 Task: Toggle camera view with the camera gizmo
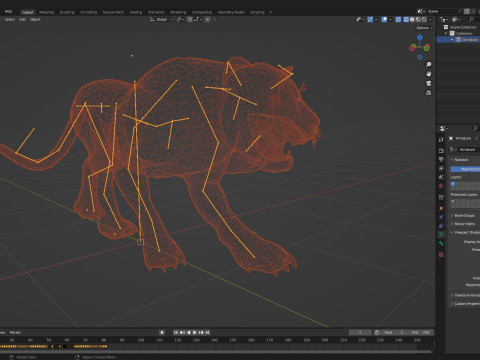coord(429,83)
